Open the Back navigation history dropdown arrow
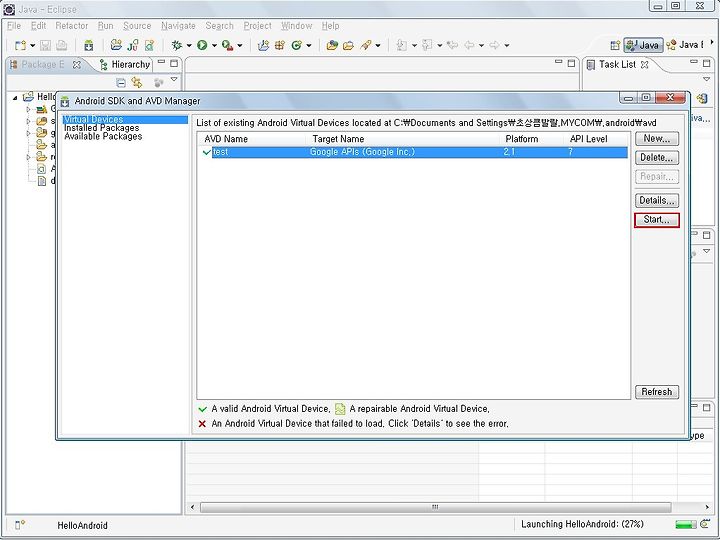Image resolution: width=720 pixels, height=540 pixels. (x=481, y=45)
